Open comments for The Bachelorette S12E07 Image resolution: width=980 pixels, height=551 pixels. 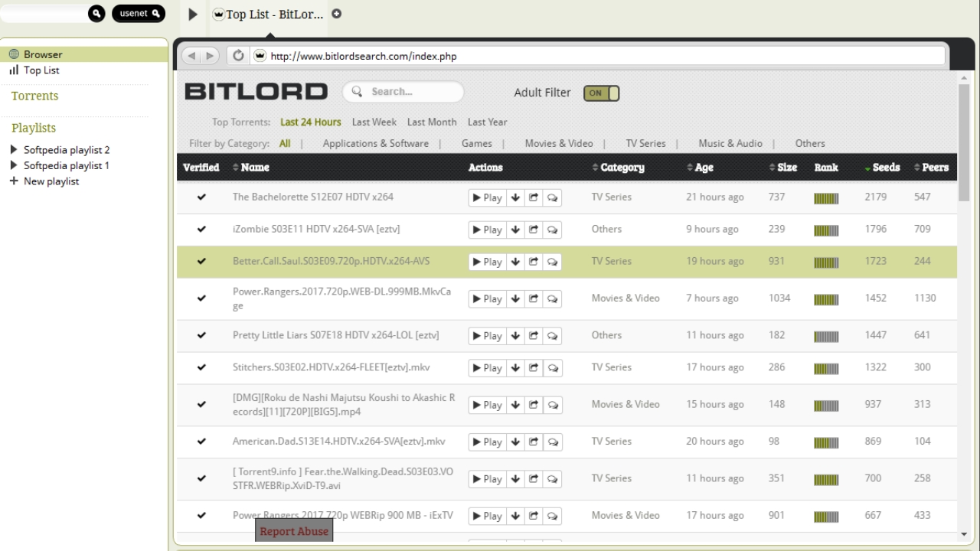click(552, 197)
